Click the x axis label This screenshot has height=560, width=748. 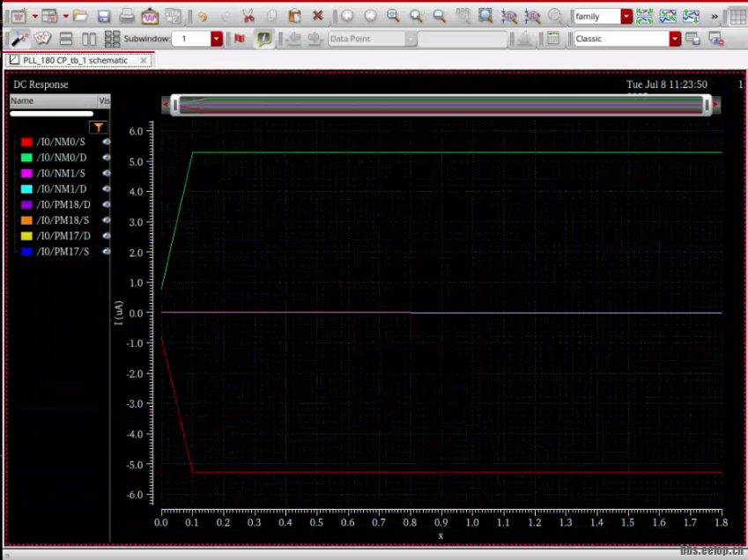pyautogui.click(x=441, y=535)
